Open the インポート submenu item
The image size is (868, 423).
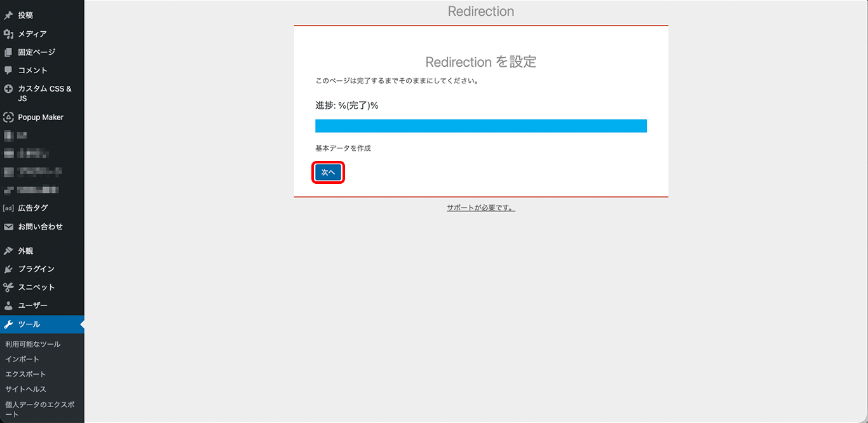pos(22,359)
